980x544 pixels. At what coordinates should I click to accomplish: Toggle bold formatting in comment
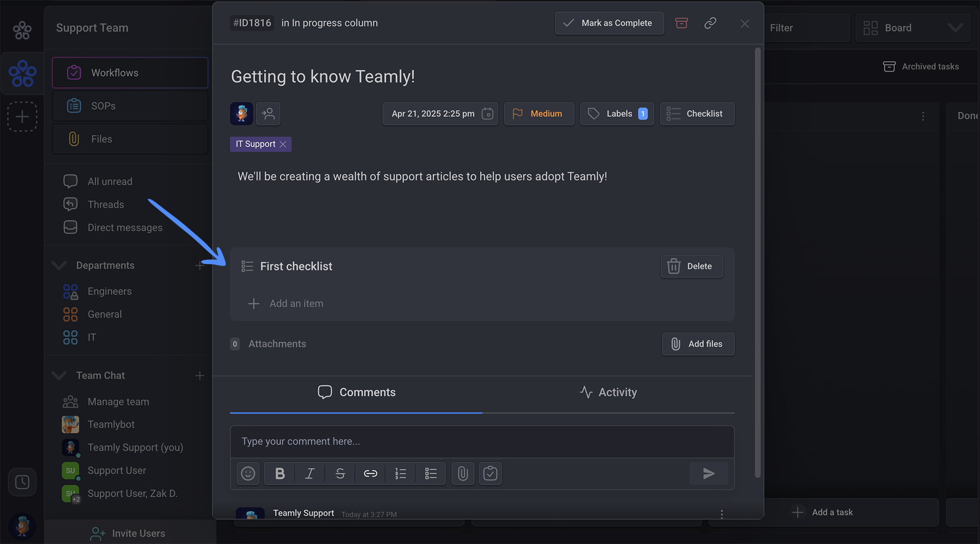(x=279, y=473)
